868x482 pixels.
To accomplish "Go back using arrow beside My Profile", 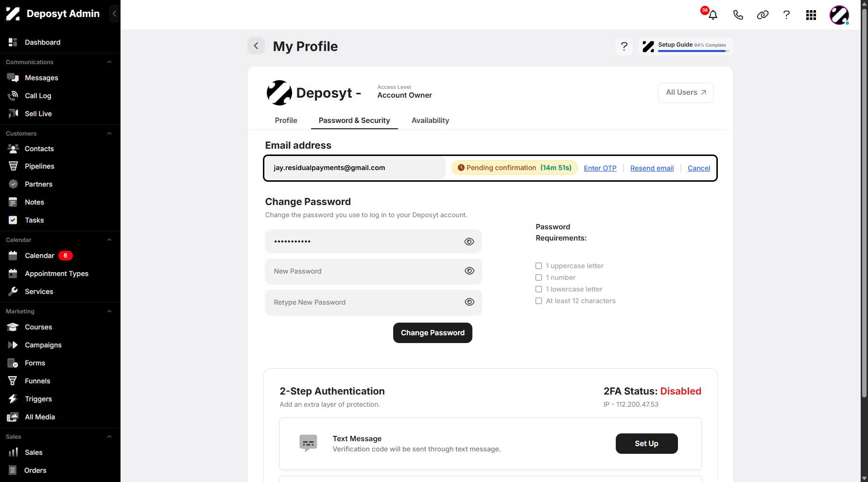I will click(256, 46).
